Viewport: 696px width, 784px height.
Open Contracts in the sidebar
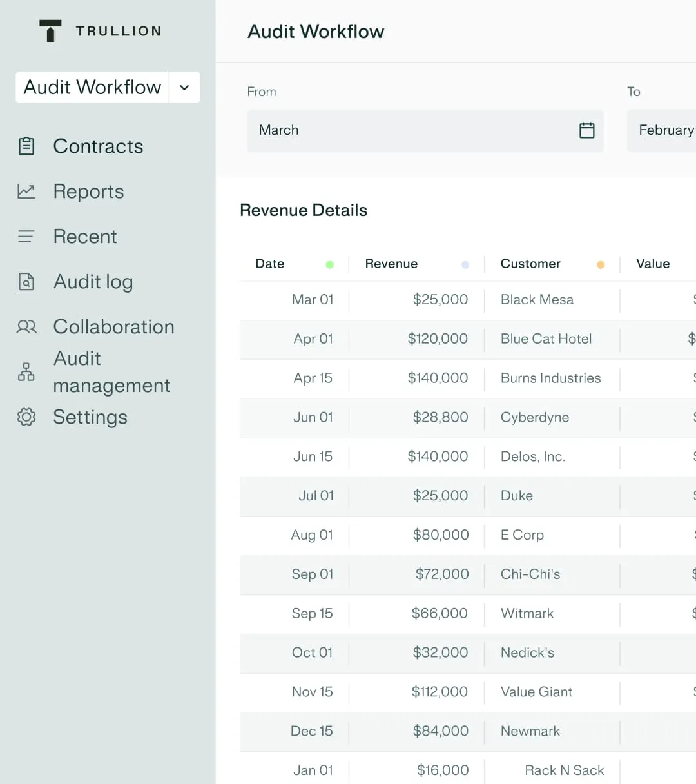[98, 146]
